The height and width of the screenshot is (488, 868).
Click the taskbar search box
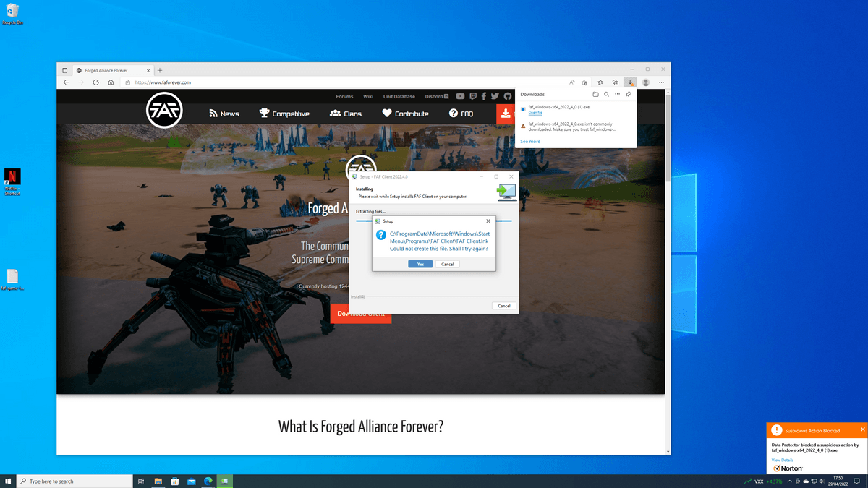pos(75,481)
